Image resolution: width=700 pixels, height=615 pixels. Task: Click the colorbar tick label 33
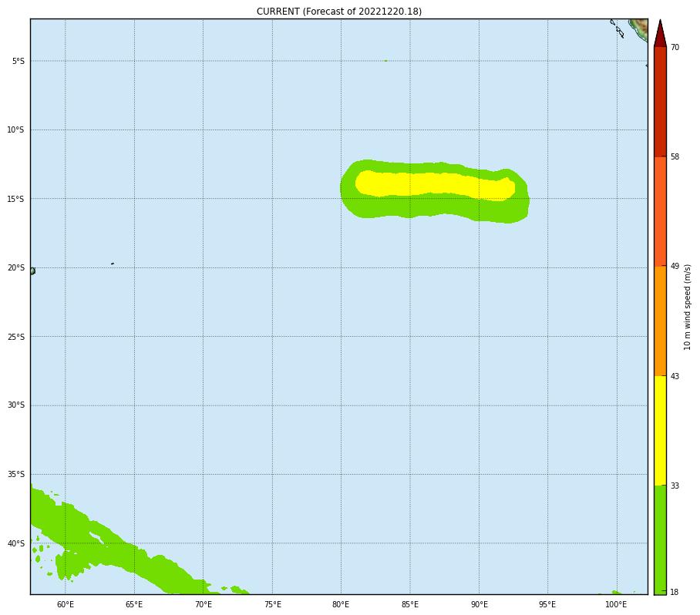675,486
